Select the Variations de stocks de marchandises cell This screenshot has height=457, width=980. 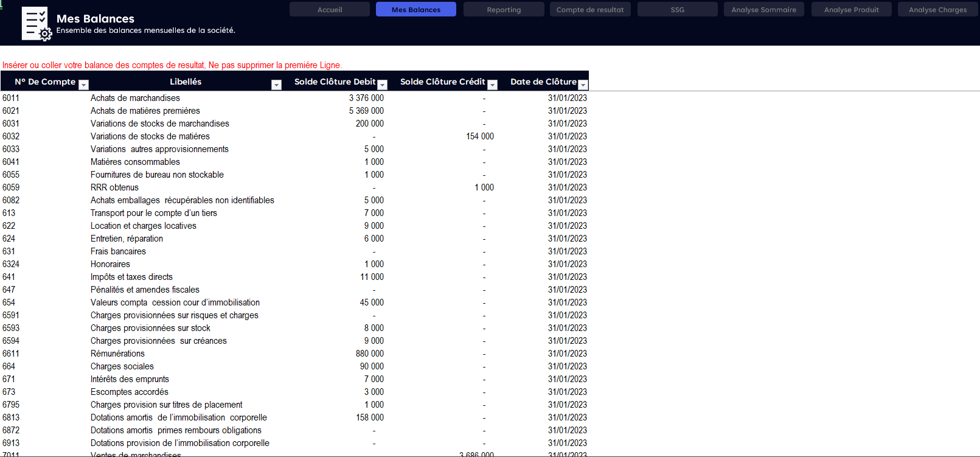(160, 124)
